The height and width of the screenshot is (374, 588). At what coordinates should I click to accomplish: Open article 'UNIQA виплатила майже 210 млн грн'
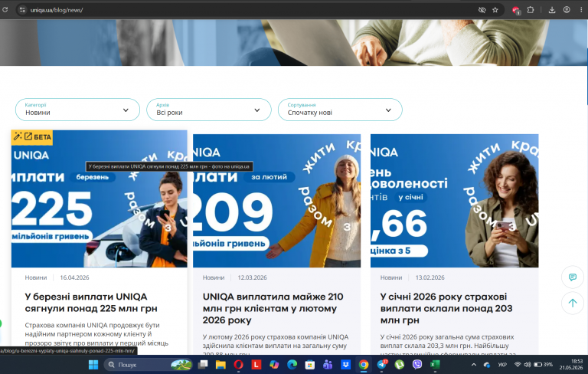click(x=273, y=308)
